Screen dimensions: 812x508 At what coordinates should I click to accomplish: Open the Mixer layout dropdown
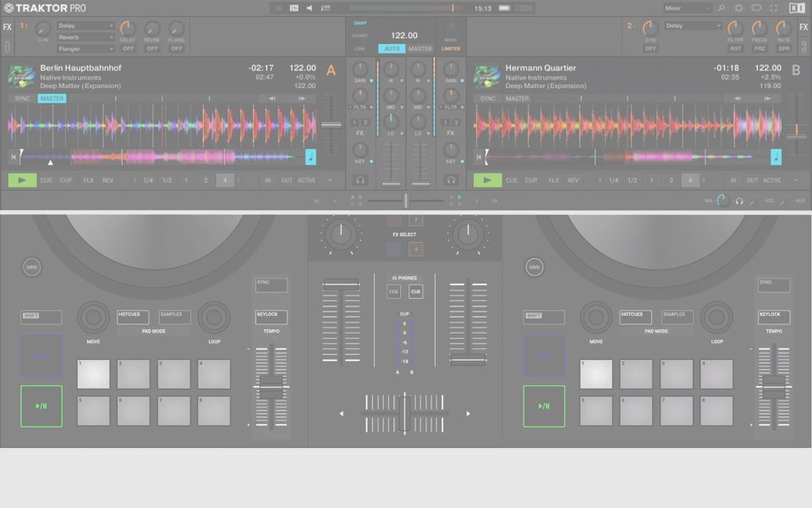click(688, 8)
